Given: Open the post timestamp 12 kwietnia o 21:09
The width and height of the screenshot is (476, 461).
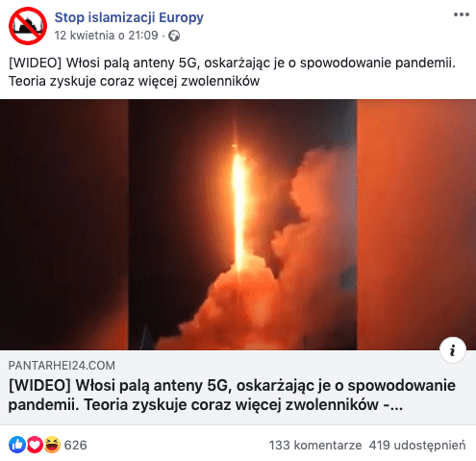Looking at the screenshot, I should tap(106, 36).
